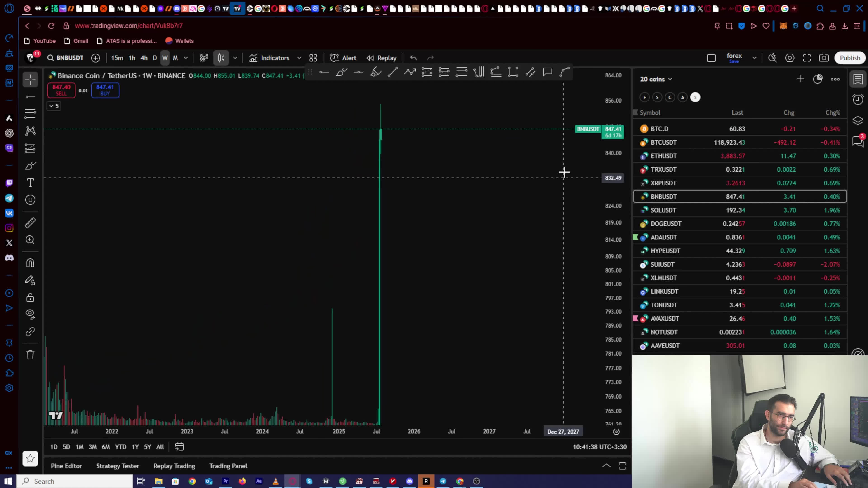Open the candlestick chart type button

[x=221, y=58]
